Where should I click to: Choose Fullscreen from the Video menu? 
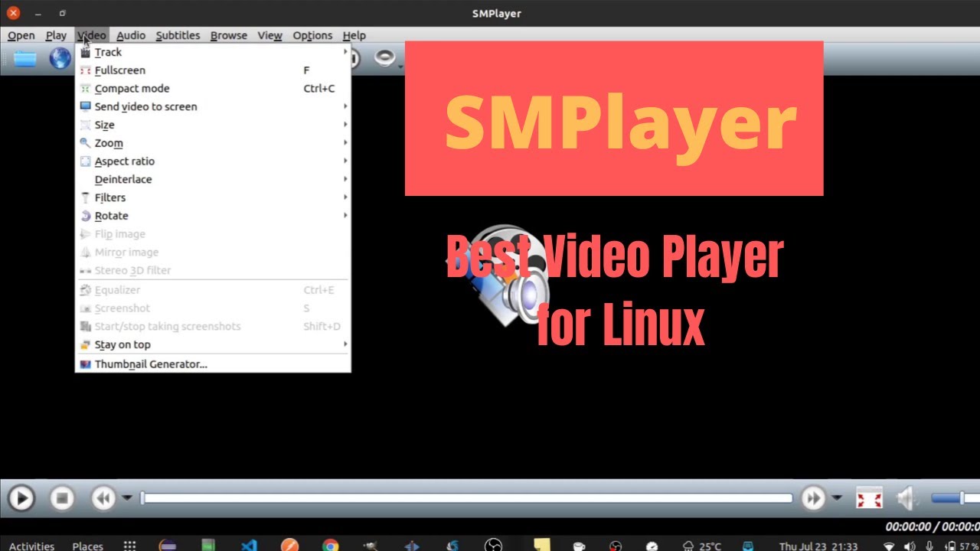(x=213, y=70)
